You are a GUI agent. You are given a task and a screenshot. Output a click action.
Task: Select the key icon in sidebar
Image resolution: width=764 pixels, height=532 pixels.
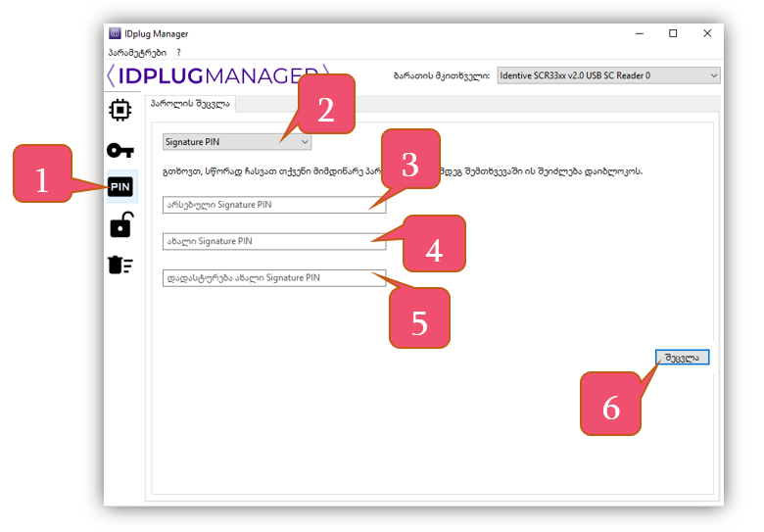[120, 150]
